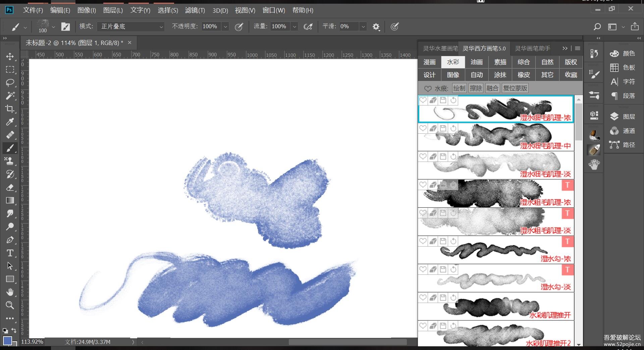Open the blend mode 正片叠底 dropdown

click(131, 27)
